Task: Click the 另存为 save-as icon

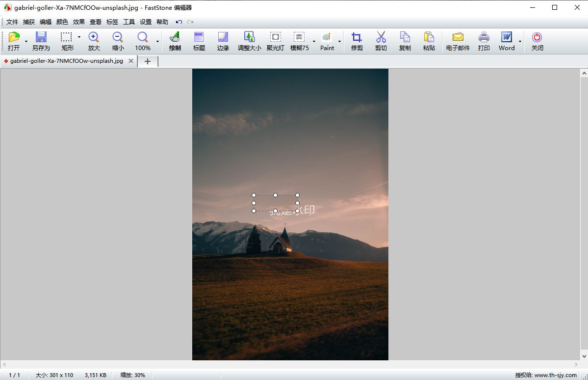Action: pos(41,41)
